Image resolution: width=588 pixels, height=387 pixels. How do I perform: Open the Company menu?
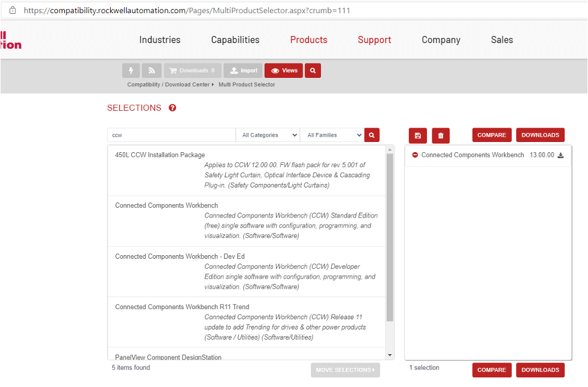[x=441, y=40]
